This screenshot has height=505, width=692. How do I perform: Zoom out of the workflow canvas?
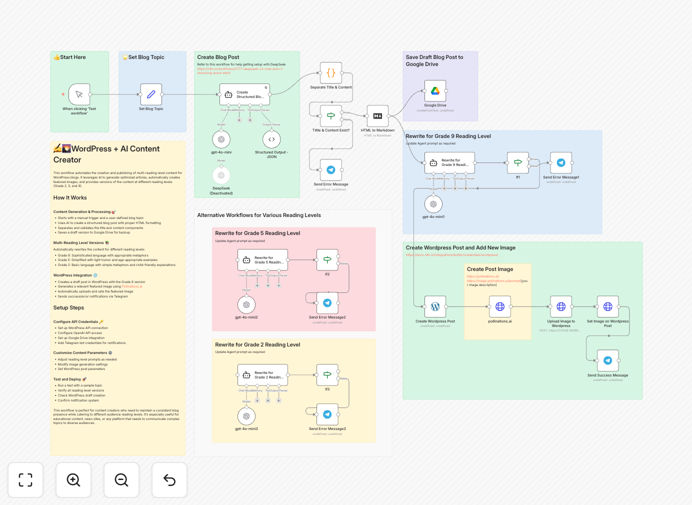pyautogui.click(x=121, y=480)
